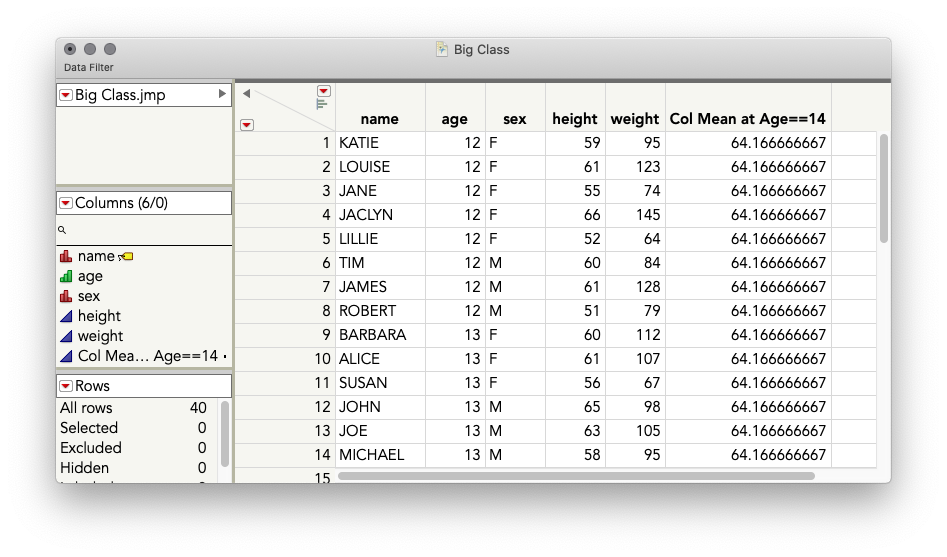
Task: Select the height column header
Action: 574,119
